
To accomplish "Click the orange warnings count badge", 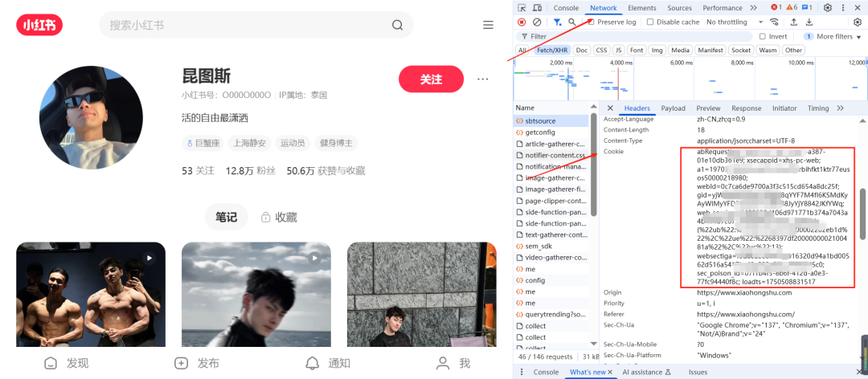I will coord(792,8).
